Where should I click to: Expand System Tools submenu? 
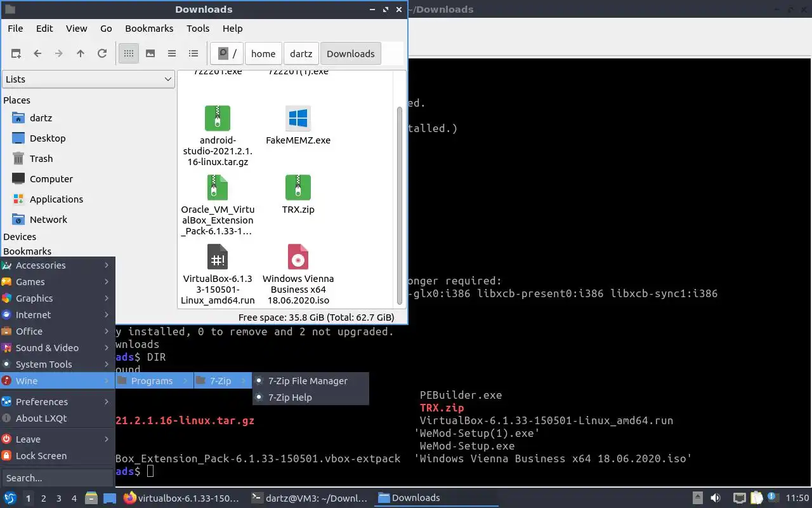(x=57, y=364)
